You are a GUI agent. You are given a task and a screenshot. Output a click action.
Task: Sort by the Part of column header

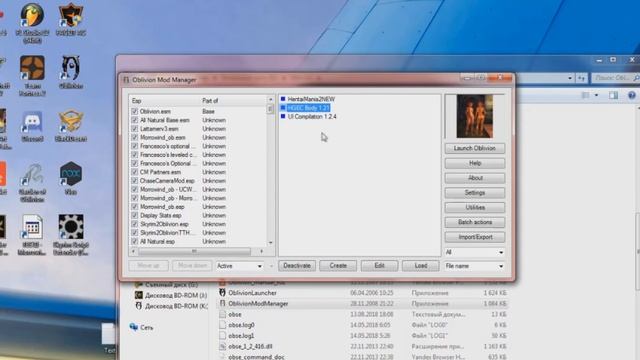233,100
